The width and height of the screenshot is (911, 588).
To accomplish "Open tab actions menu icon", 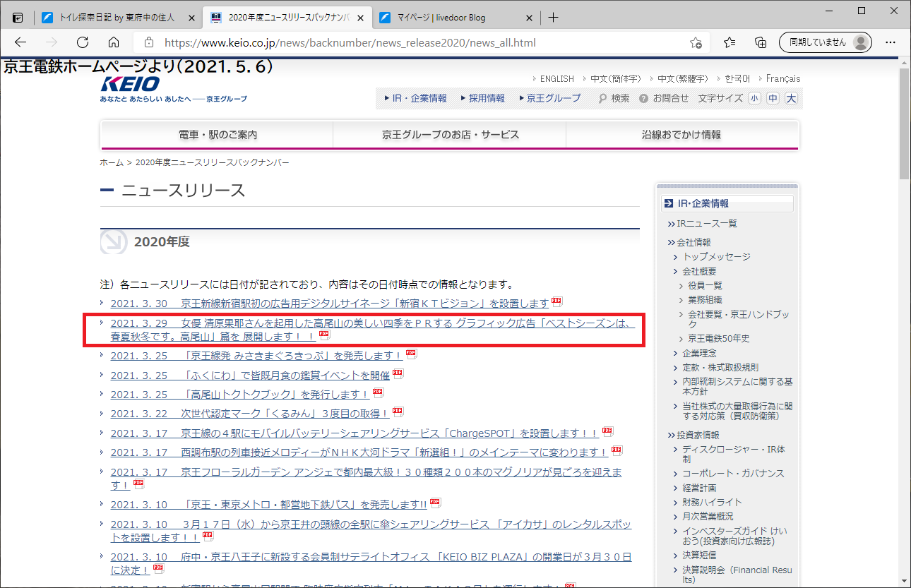I will point(18,18).
